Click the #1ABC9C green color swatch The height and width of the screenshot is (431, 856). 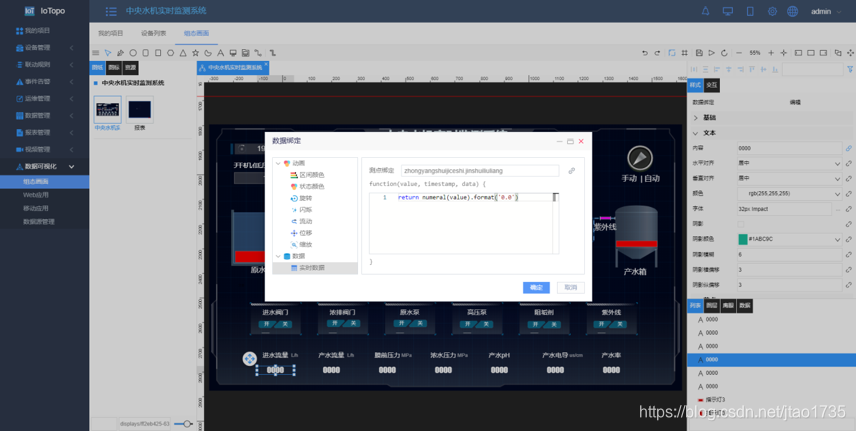tap(742, 239)
